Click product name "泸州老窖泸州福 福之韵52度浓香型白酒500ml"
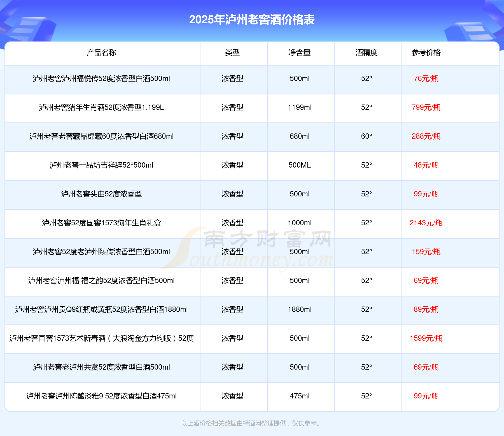This screenshot has width=504, height=436. pyautogui.click(x=101, y=280)
